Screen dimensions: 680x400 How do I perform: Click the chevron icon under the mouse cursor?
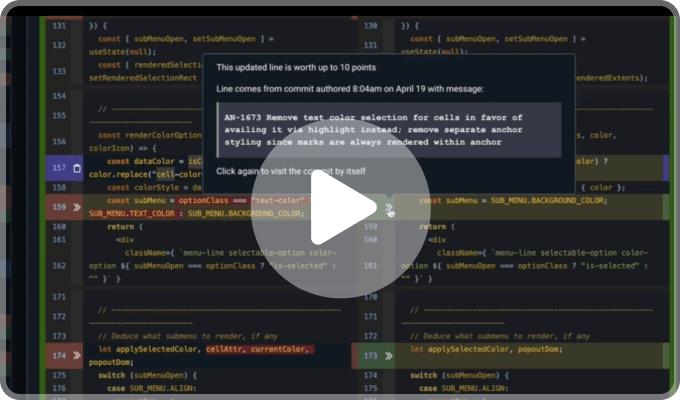(388, 207)
